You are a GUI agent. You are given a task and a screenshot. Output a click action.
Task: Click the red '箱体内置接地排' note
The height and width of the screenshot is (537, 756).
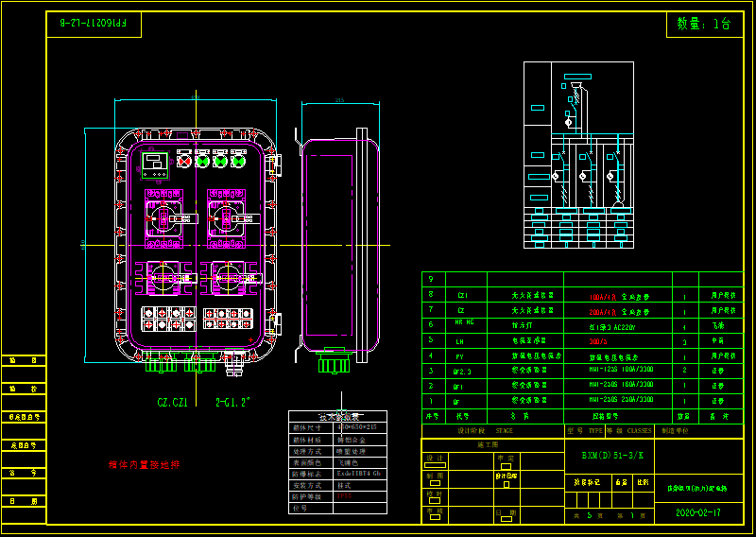coord(145,465)
